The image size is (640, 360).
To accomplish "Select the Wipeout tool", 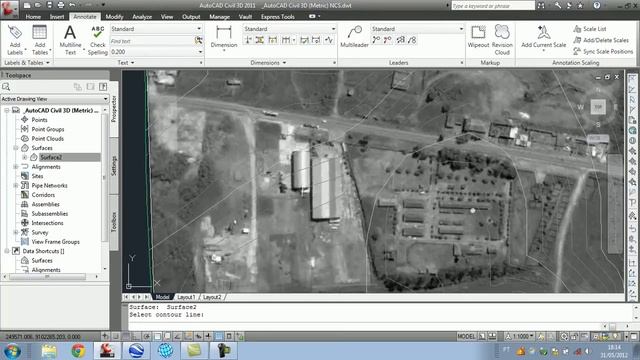I will [478, 37].
